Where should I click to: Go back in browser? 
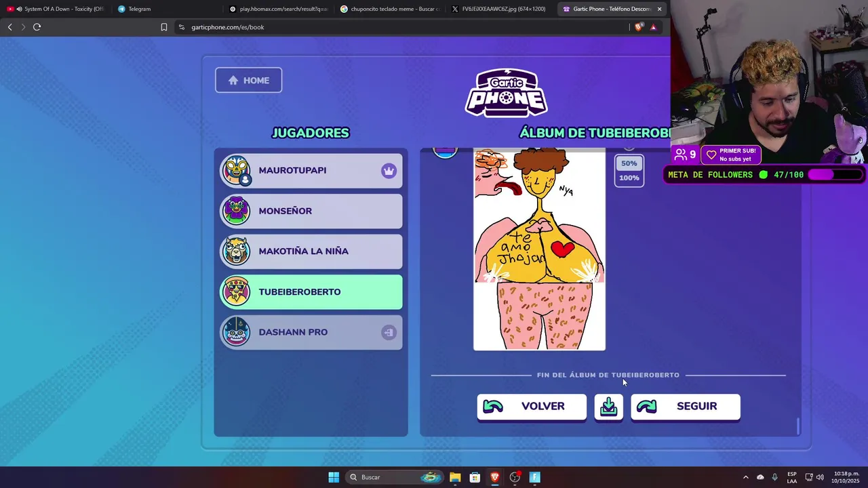click(9, 27)
